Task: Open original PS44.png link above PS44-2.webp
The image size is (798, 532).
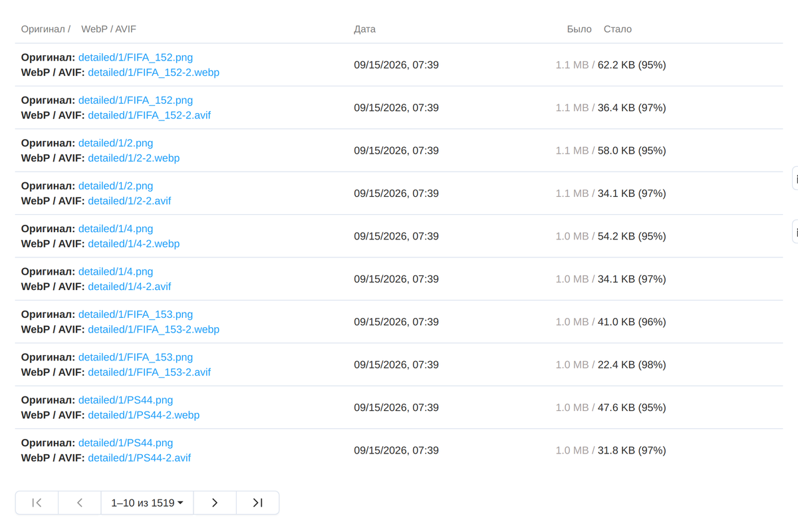Action: (x=126, y=400)
